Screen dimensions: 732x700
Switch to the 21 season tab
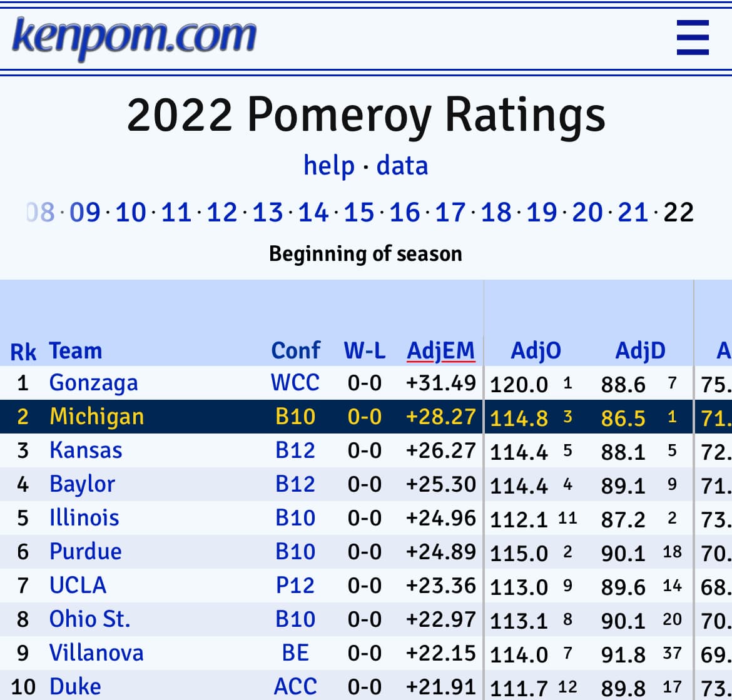pos(633,213)
